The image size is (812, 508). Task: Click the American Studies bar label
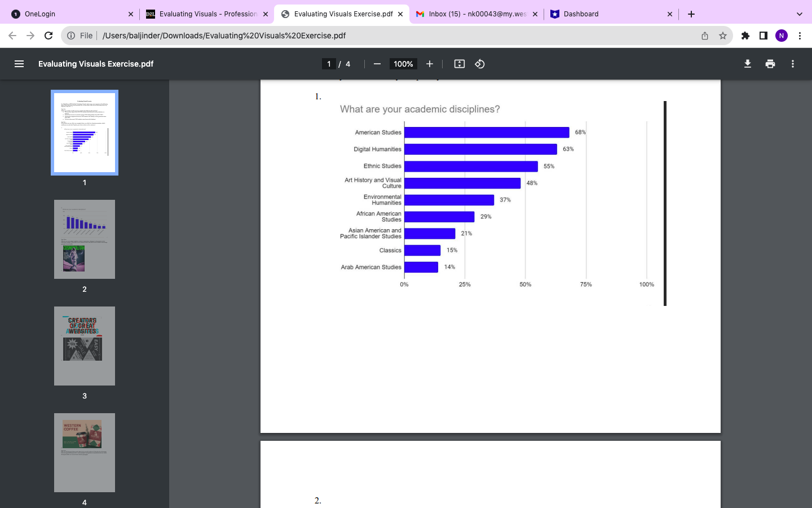tap(378, 133)
